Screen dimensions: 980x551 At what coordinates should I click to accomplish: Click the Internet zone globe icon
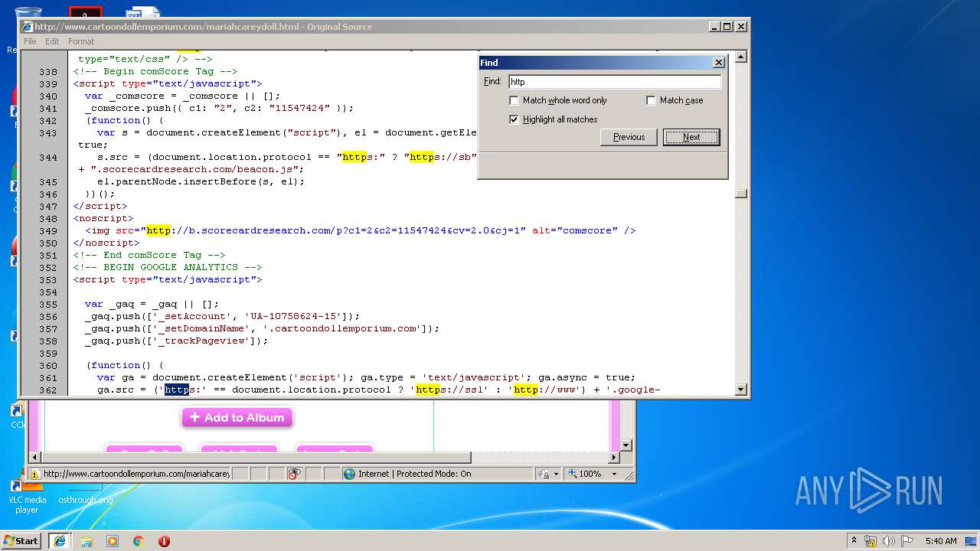coord(350,474)
